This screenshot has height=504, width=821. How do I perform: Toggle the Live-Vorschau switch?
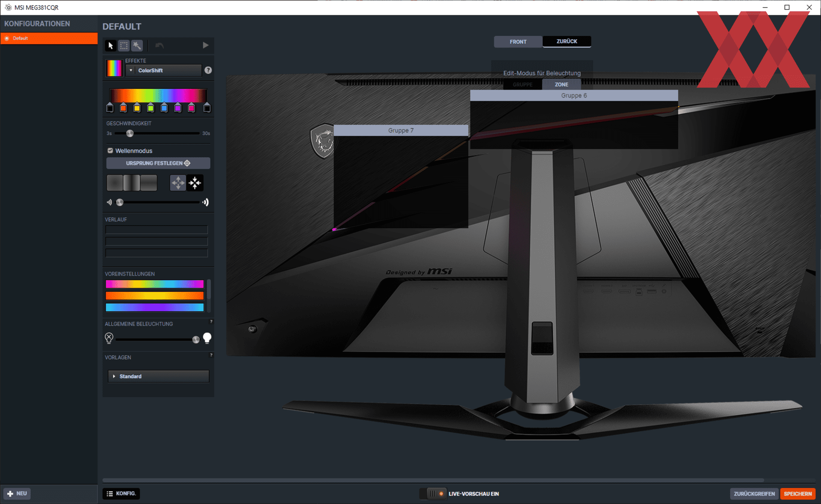[x=433, y=493]
